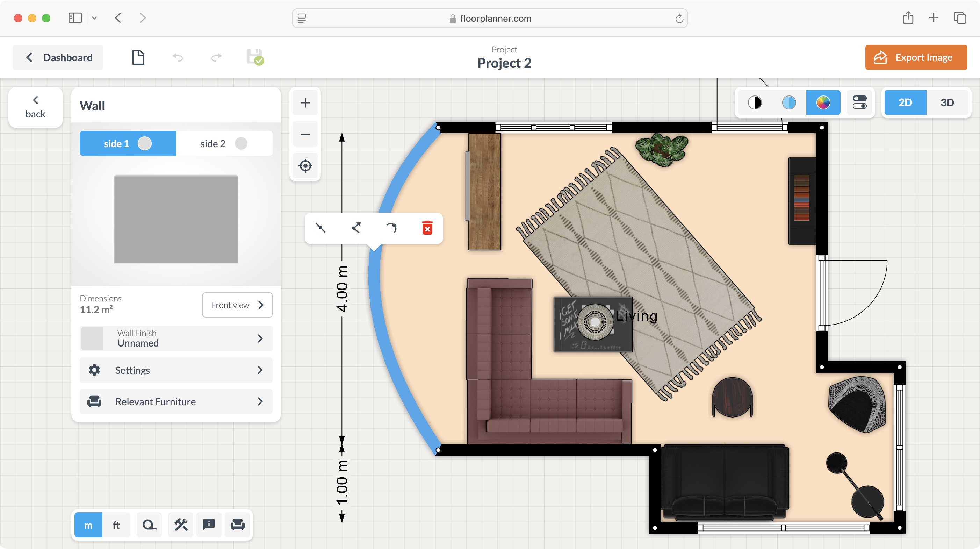Screen dimensions: 980x549
Task: Split the selected wall
Action: [356, 228]
